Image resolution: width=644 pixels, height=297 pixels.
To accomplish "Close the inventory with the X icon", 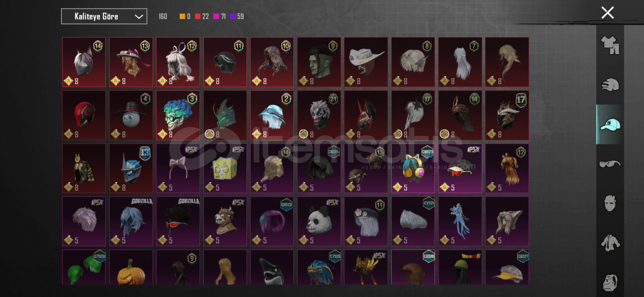I will 607,13.
